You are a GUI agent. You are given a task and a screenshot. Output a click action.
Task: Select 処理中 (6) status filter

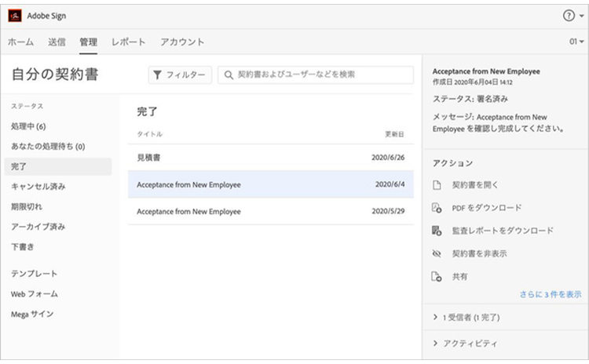(x=28, y=126)
